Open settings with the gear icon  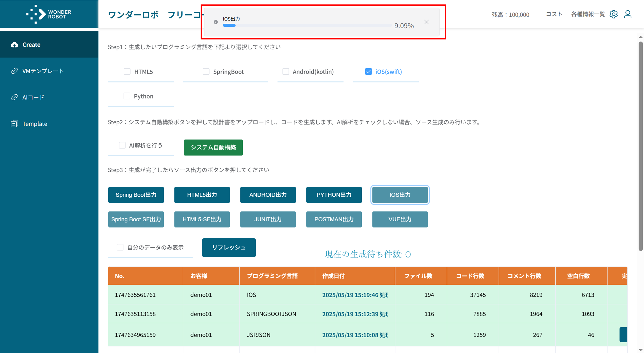[613, 14]
